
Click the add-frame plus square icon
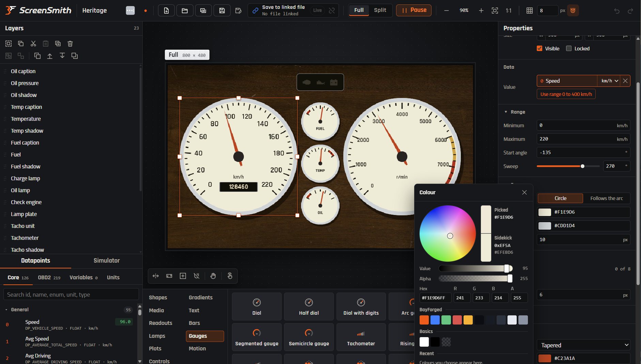183,276
